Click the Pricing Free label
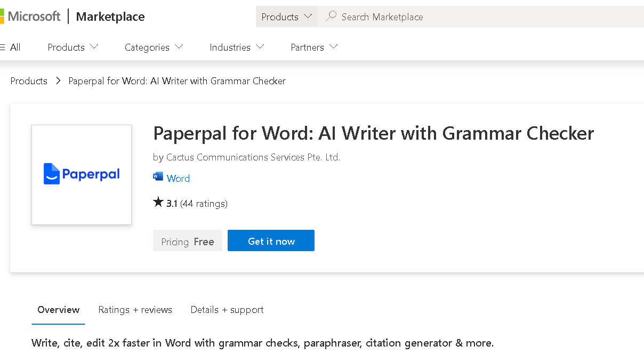Screen dimensions: 644x362 [188, 242]
